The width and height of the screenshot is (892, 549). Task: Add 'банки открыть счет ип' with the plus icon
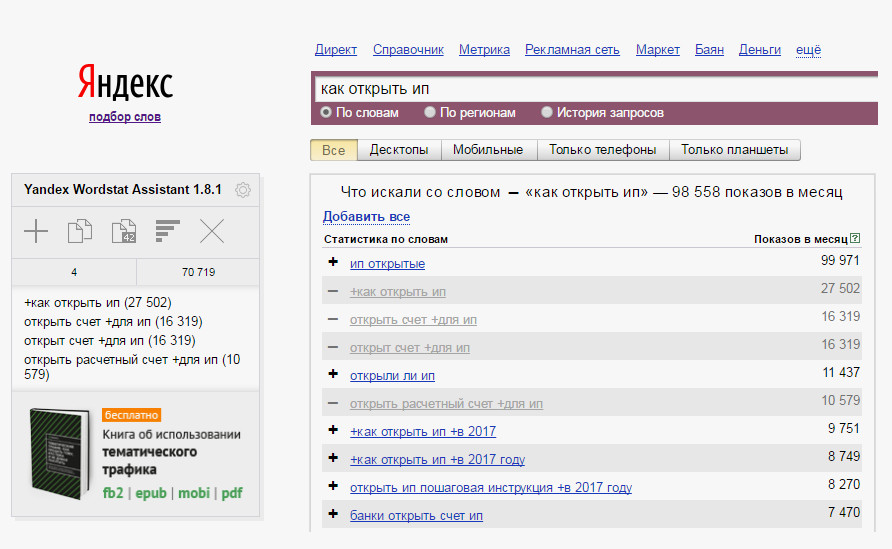click(x=333, y=514)
